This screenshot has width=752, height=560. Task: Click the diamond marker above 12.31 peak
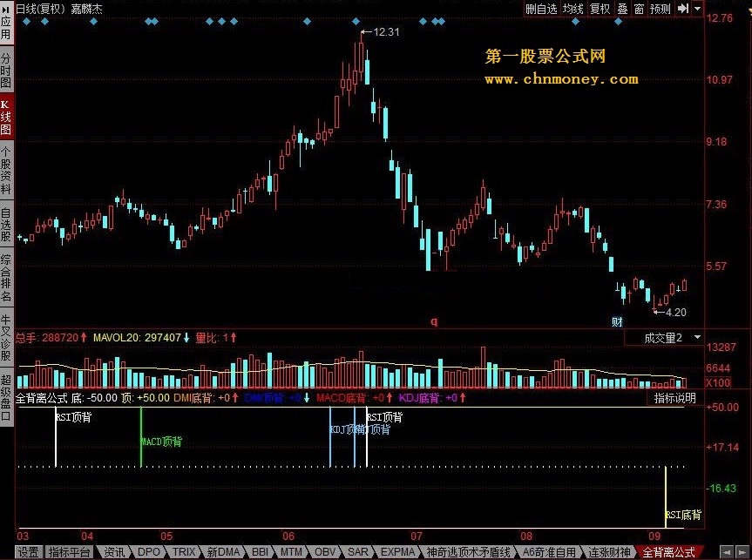coord(356,21)
